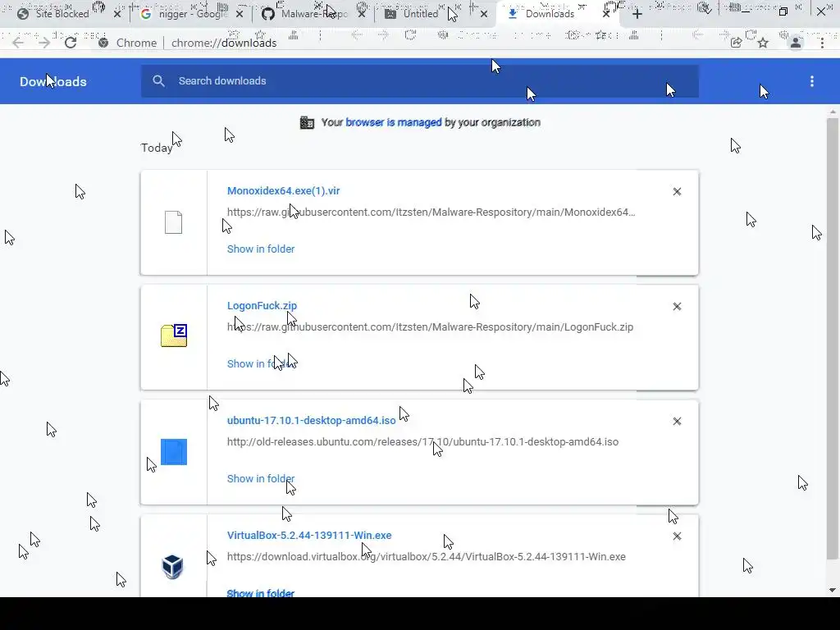This screenshot has width=840, height=630.
Task: Click the scrollbar down arrow
Action: pos(832,591)
